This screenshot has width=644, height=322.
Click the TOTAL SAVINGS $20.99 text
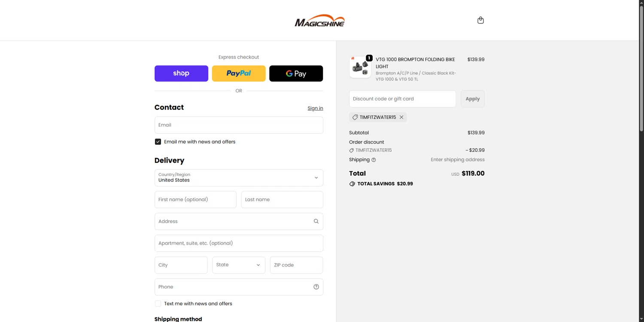[x=385, y=184]
